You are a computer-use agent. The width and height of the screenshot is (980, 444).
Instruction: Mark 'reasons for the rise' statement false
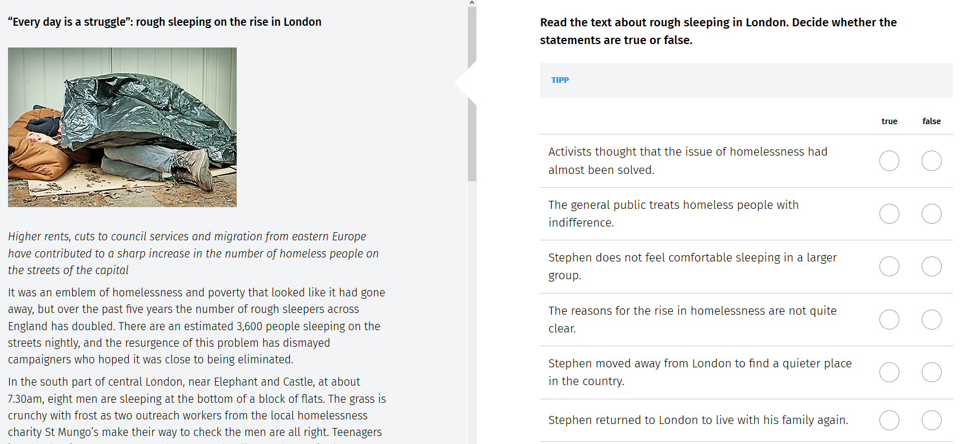tap(931, 320)
